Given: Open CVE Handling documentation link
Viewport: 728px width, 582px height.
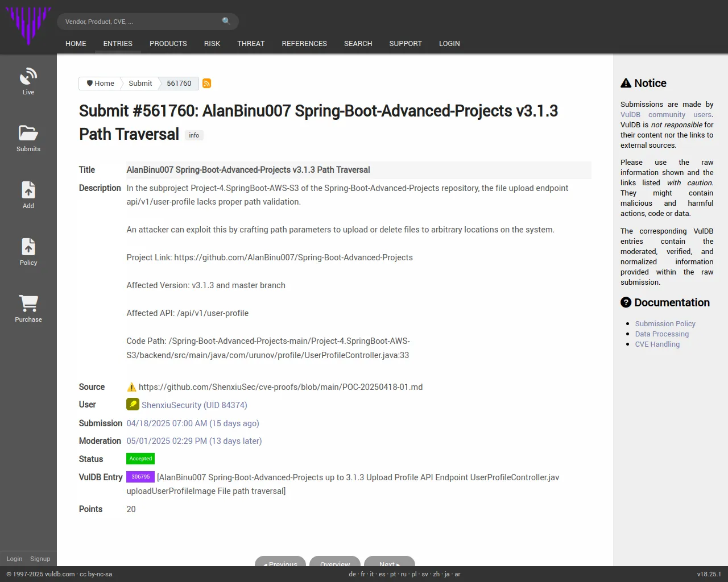Looking at the screenshot, I should 657,344.
